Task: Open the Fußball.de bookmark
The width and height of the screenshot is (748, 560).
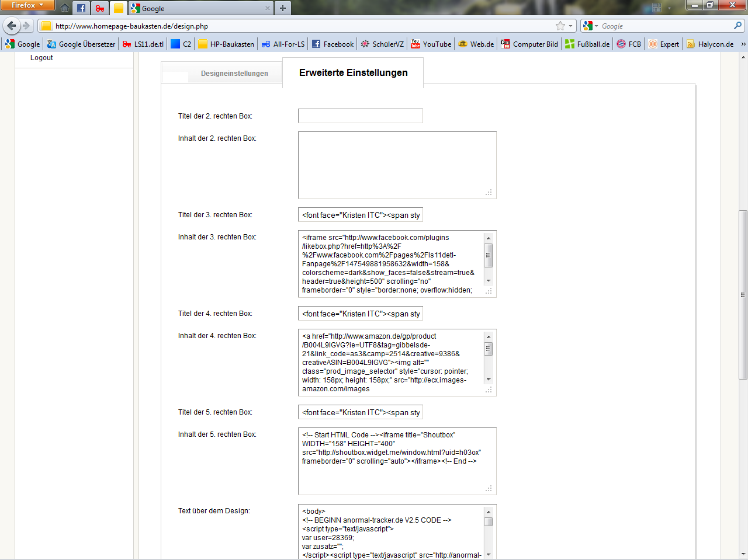Action: click(x=587, y=44)
